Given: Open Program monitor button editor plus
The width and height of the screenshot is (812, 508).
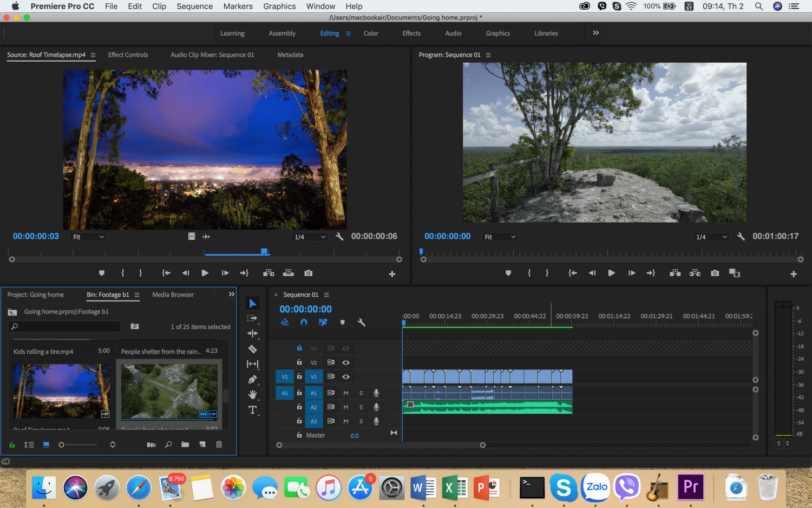Looking at the screenshot, I should pyautogui.click(x=793, y=274).
